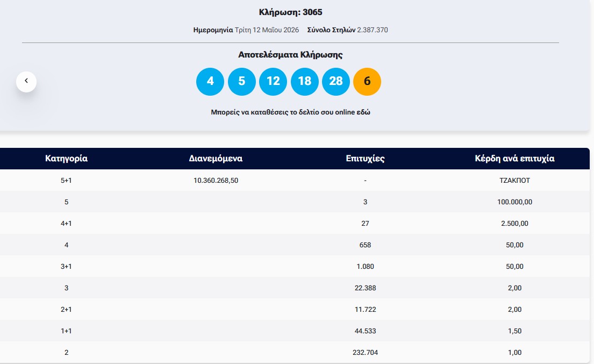Select the 2.500,00 winnings cell
Viewport: 594px width, 364px height.
pyautogui.click(x=514, y=224)
